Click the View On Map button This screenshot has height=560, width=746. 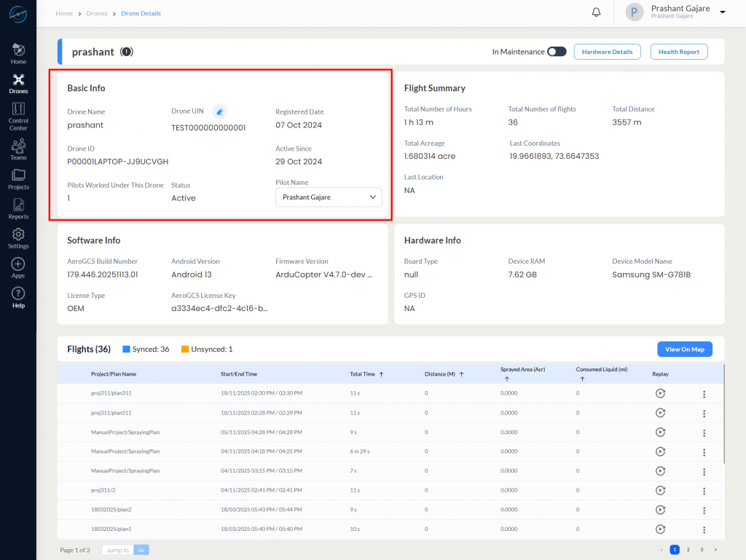click(x=684, y=349)
